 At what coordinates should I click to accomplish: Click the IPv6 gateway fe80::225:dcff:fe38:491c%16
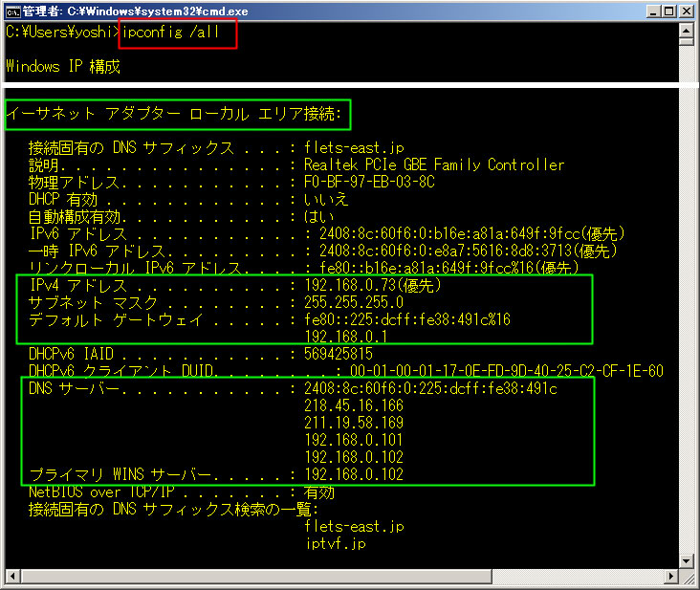(x=407, y=319)
